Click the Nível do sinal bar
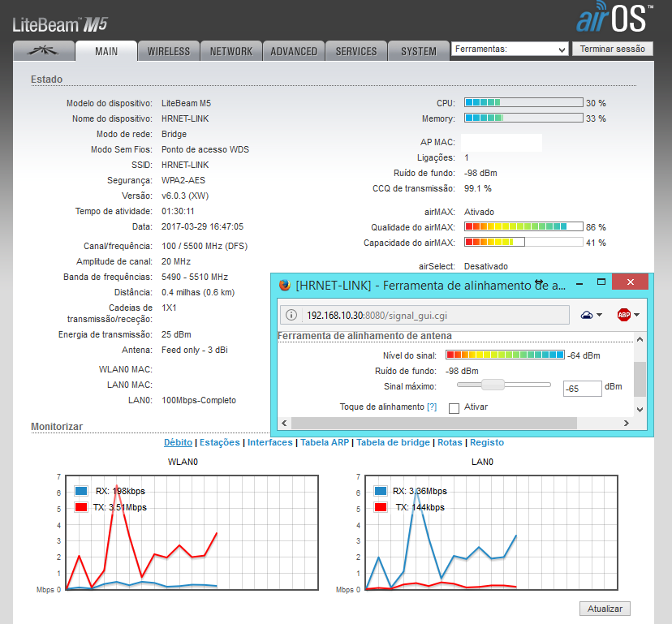Screen dimensions: 672x624 [505, 355]
